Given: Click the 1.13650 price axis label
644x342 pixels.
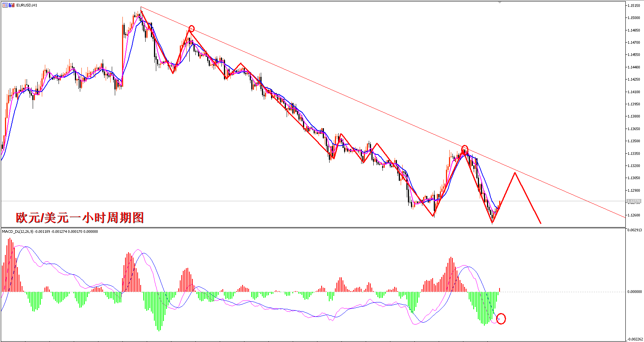Looking at the screenshot, I should [x=634, y=129].
